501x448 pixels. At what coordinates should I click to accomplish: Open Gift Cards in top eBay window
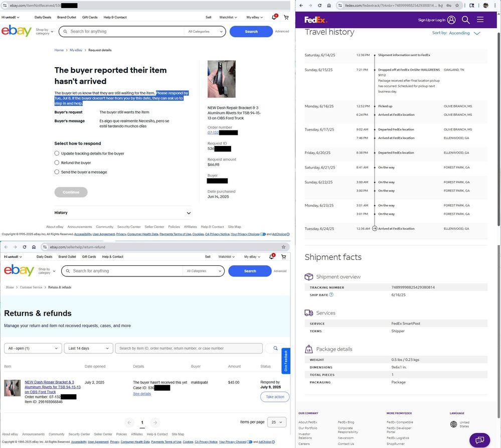point(90,17)
